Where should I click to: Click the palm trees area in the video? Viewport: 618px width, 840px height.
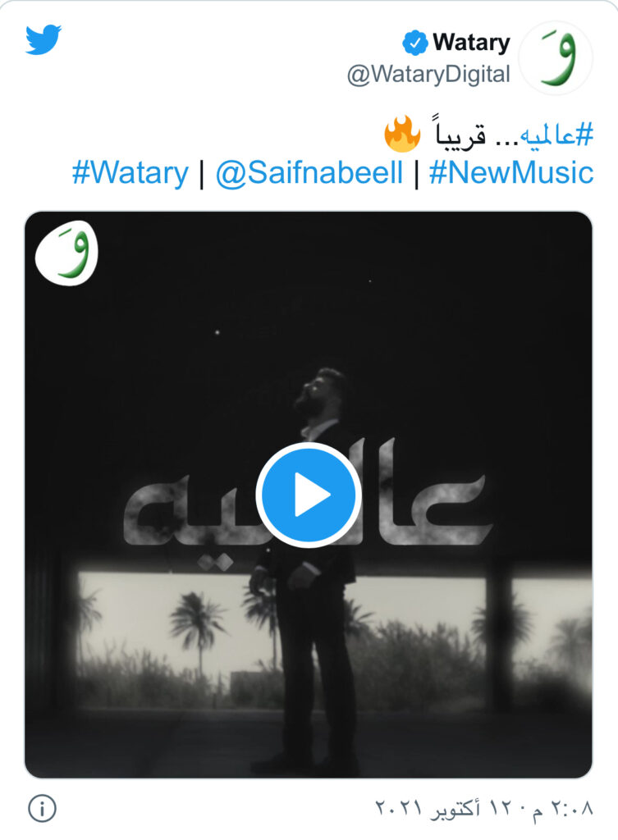pos(199,632)
